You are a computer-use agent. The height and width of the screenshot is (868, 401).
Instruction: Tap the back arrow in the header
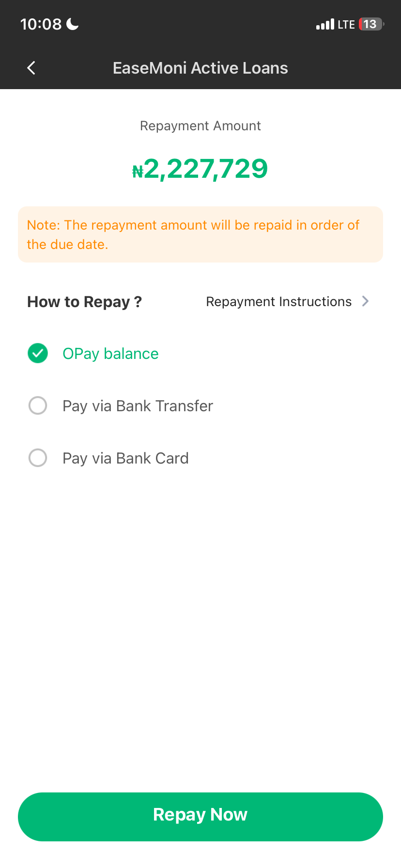point(31,68)
